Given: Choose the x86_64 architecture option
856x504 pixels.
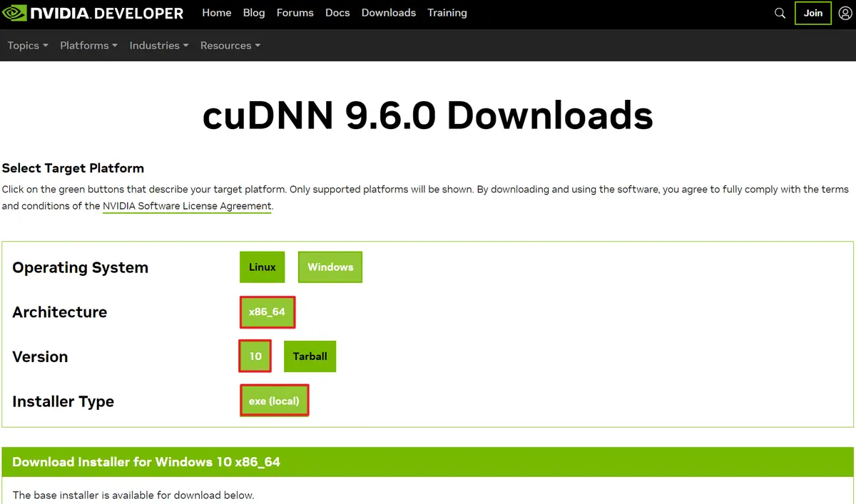Looking at the screenshot, I should click(x=267, y=312).
